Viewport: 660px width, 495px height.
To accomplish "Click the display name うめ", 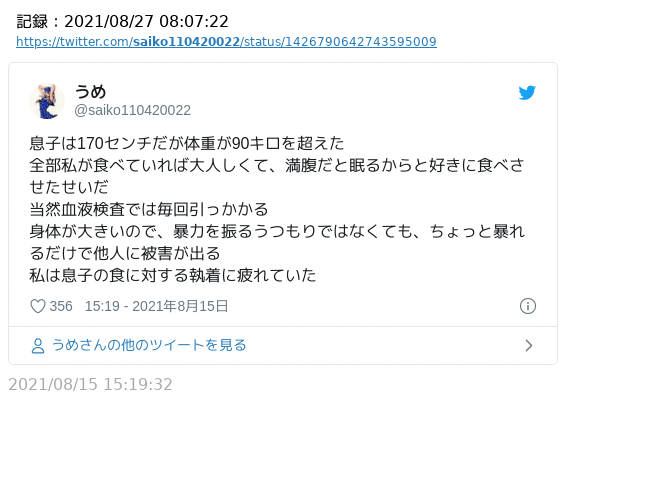I will (x=90, y=91).
